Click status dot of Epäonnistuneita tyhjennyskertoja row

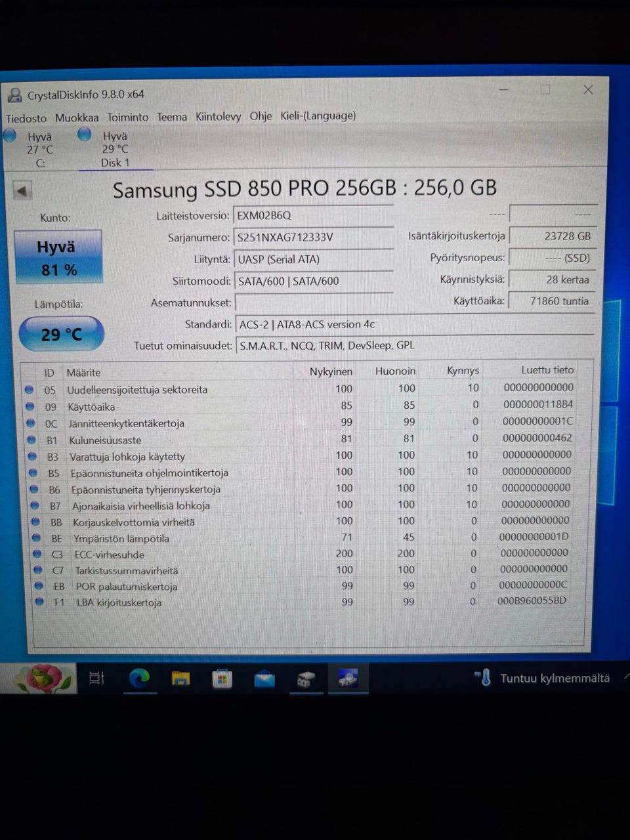click(x=34, y=489)
